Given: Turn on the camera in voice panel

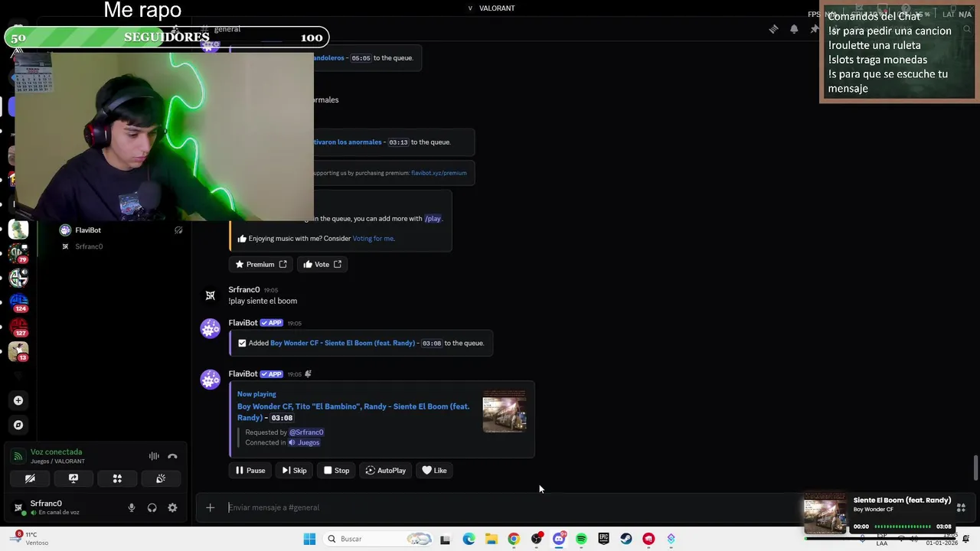Looking at the screenshot, I should click(30, 478).
